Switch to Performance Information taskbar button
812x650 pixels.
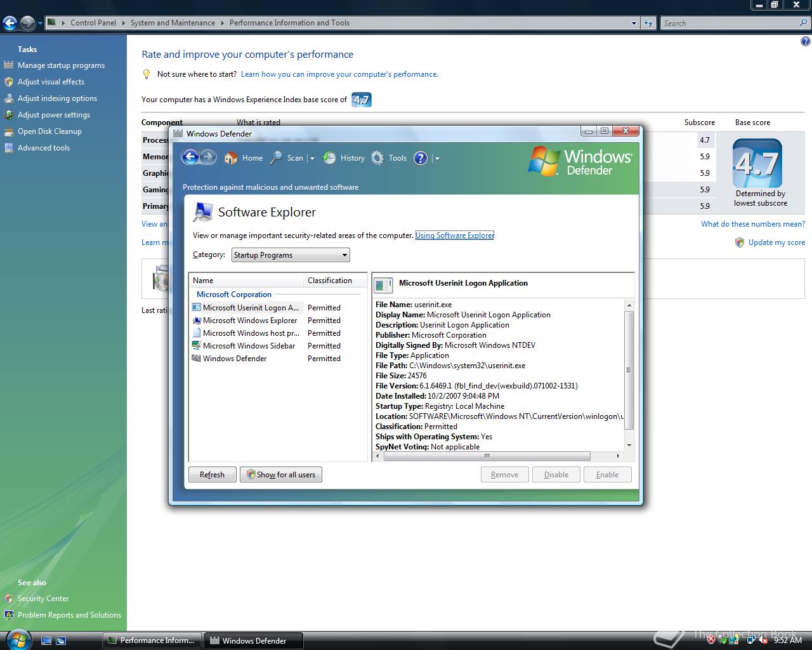point(152,640)
